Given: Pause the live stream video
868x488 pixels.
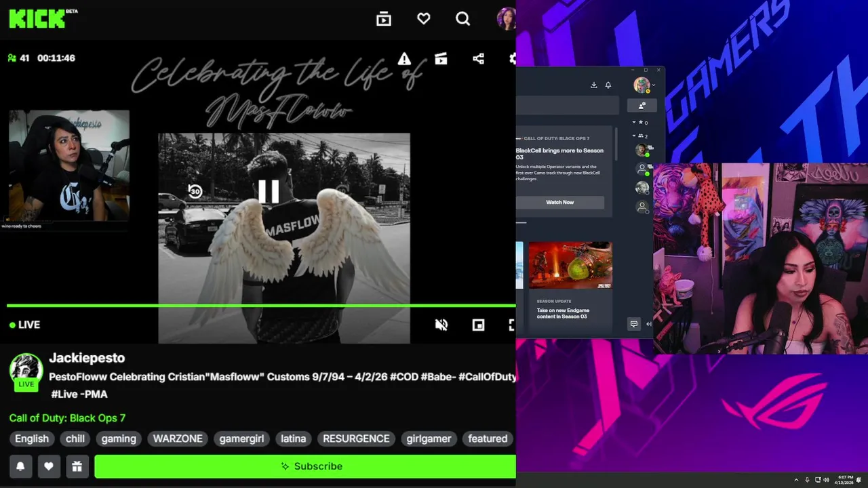Looking at the screenshot, I should point(269,191).
